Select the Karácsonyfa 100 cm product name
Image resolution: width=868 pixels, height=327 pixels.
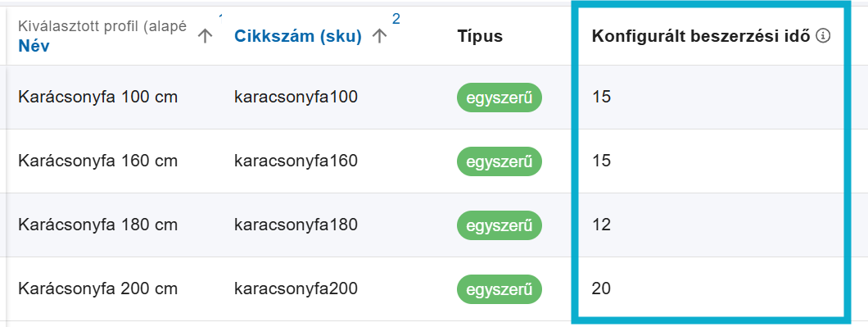pyautogui.click(x=98, y=97)
